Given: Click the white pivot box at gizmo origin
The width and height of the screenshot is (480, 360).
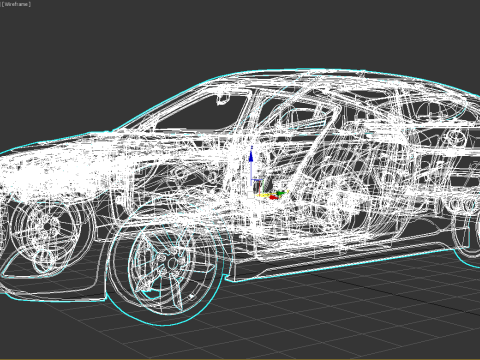Looking at the screenshot, I should click(251, 195).
